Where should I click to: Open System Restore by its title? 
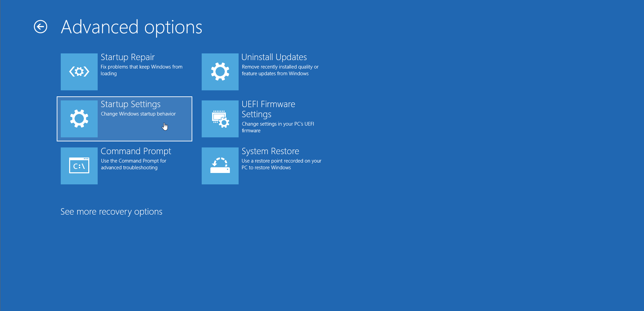[270, 151]
